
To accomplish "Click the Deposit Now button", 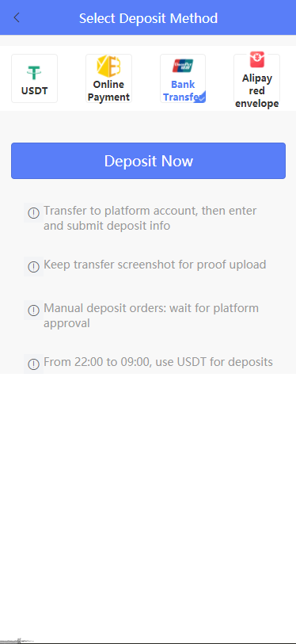I will (x=148, y=161).
